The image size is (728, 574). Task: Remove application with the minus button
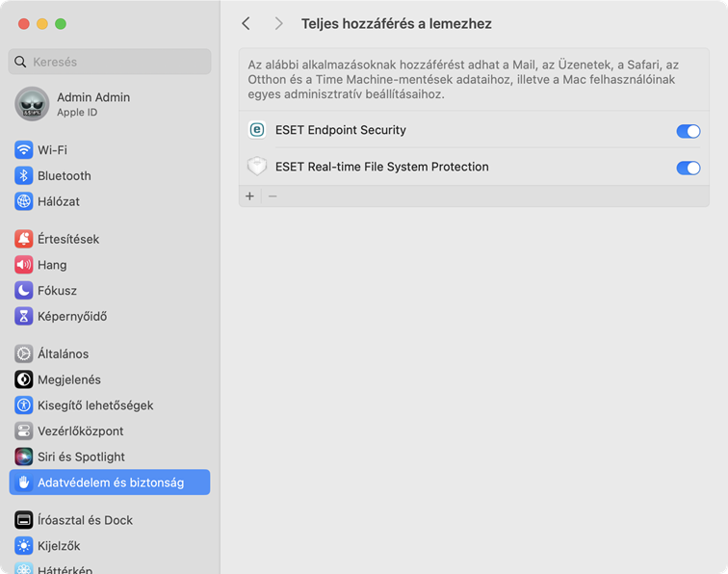273,196
